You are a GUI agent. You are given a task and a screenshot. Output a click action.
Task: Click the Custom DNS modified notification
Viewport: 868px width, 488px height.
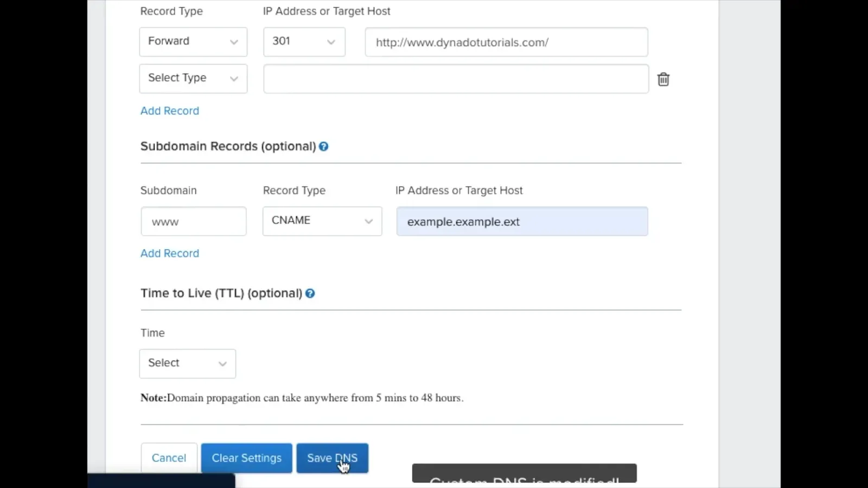(x=525, y=473)
